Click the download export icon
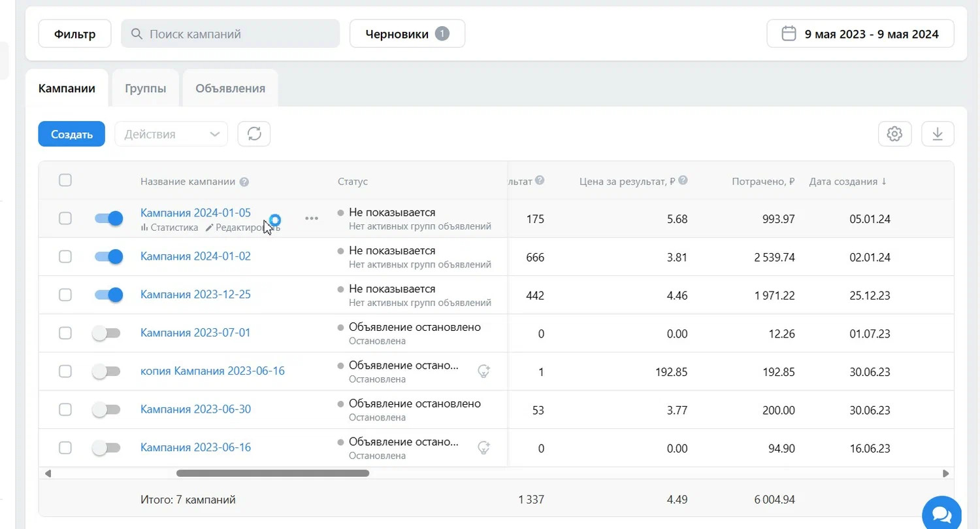Image resolution: width=980 pixels, height=529 pixels. (x=938, y=134)
